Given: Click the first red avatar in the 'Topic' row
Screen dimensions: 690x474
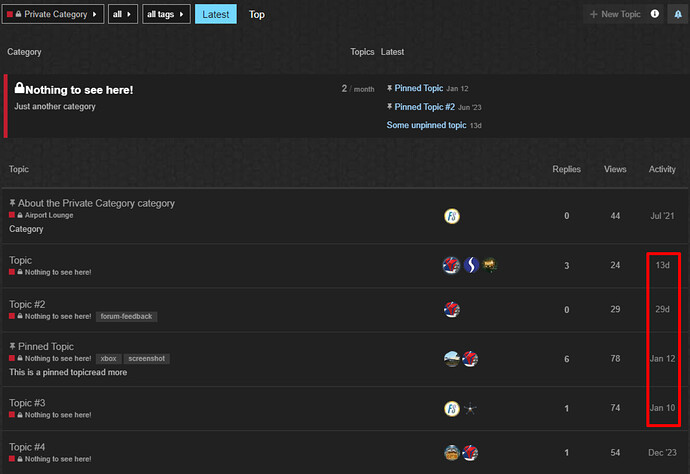Looking at the screenshot, I should point(451,265).
